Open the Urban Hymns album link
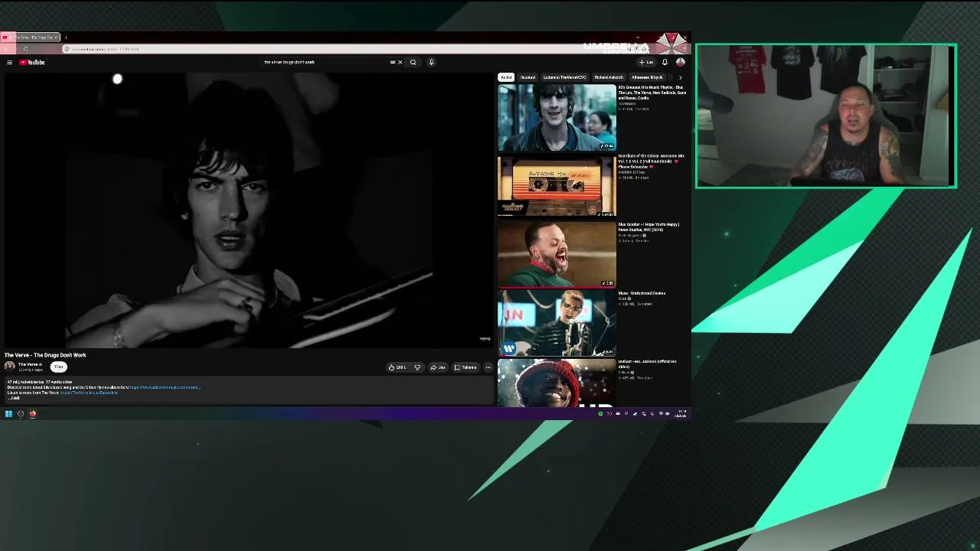This screenshot has height=551, width=980. 165,387
